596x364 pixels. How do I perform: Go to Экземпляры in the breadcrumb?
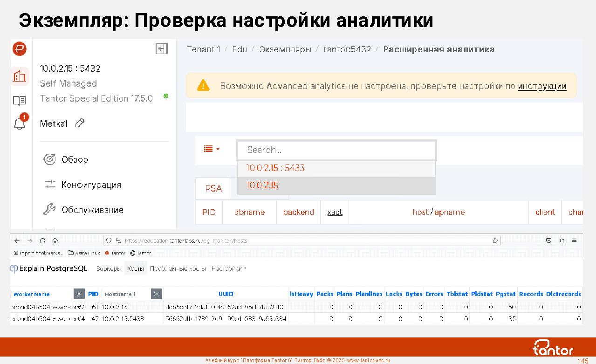285,49
